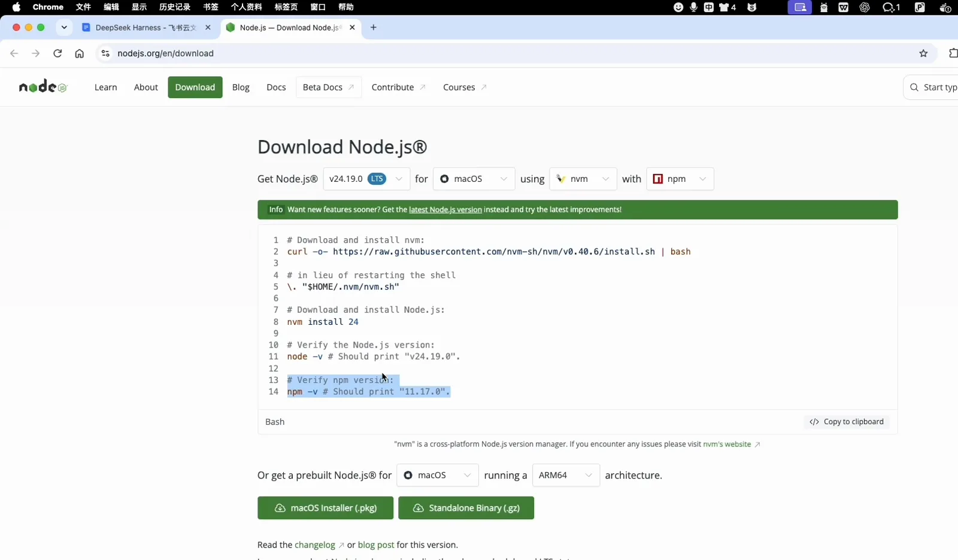Image resolution: width=958 pixels, height=560 pixels.
Task: Open the Courses nav link
Action: tap(465, 87)
